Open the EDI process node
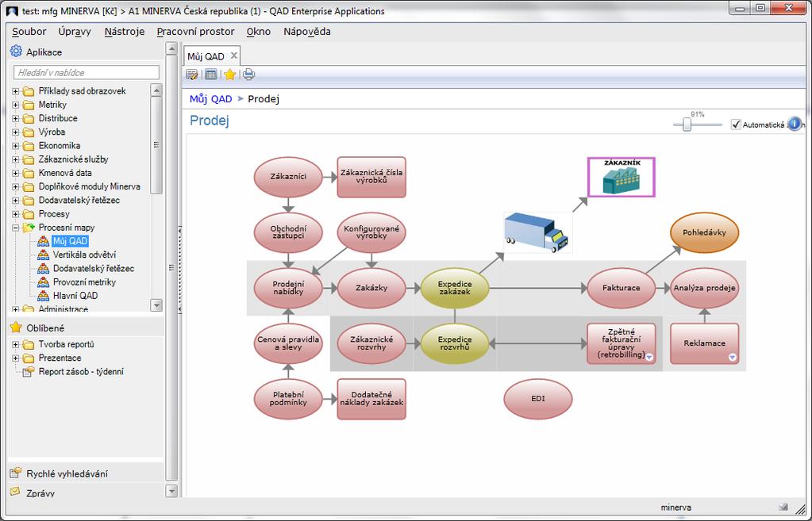Image resolution: width=812 pixels, height=521 pixels. pos(538,399)
